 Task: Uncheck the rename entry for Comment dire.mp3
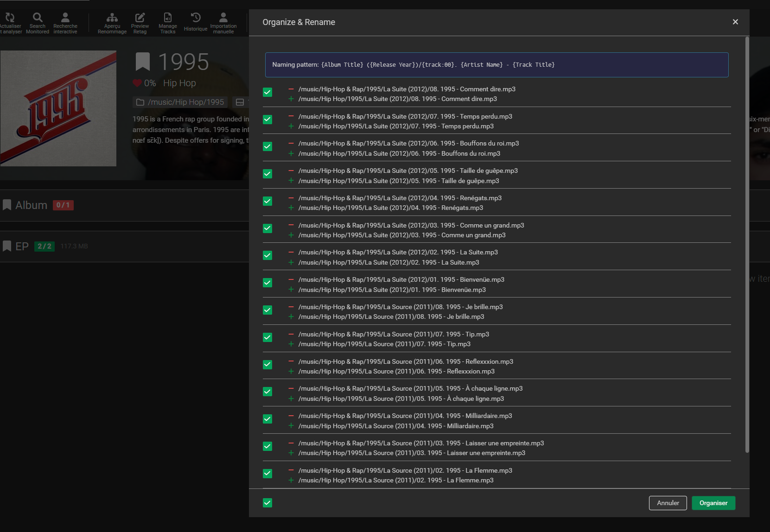pos(267,92)
